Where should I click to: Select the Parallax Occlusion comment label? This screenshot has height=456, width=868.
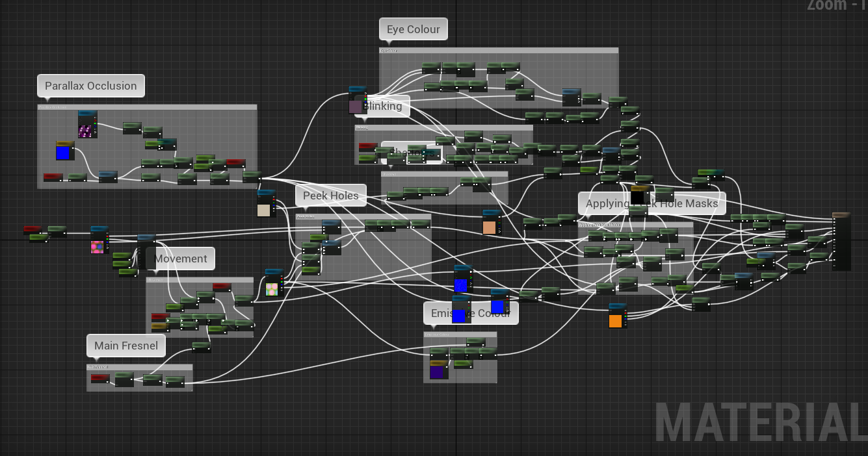(91, 86)
